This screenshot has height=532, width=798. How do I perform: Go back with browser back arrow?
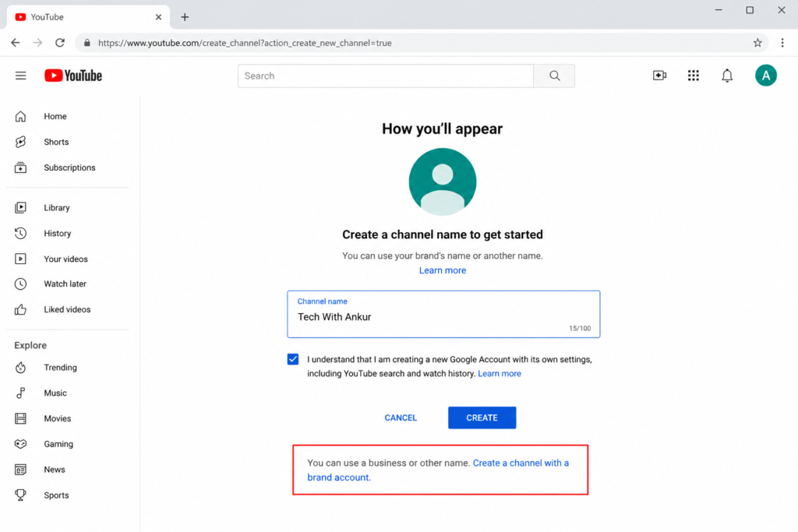click(16, 43)
